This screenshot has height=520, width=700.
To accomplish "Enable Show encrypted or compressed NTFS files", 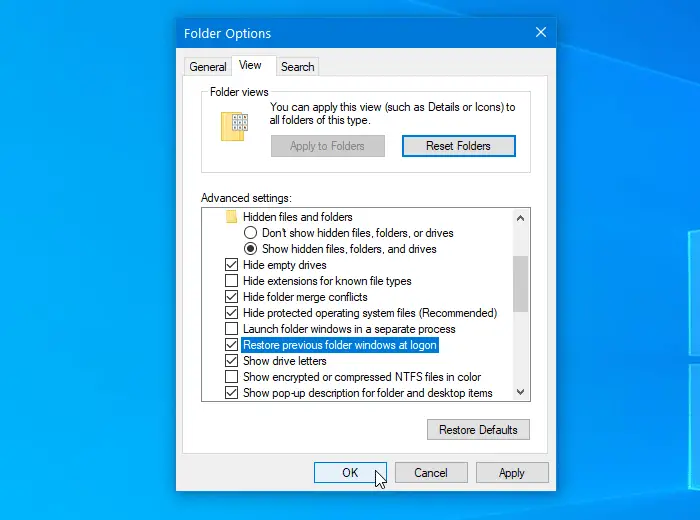I will coord(231,377).
